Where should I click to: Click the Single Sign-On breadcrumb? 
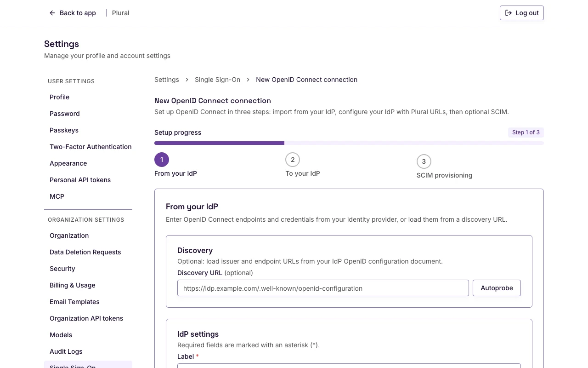pos(217,80)
